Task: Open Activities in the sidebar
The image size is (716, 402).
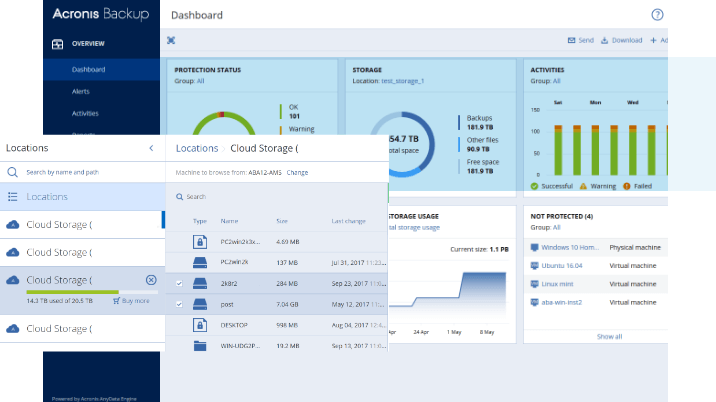Action: click(x=85, y=113)
